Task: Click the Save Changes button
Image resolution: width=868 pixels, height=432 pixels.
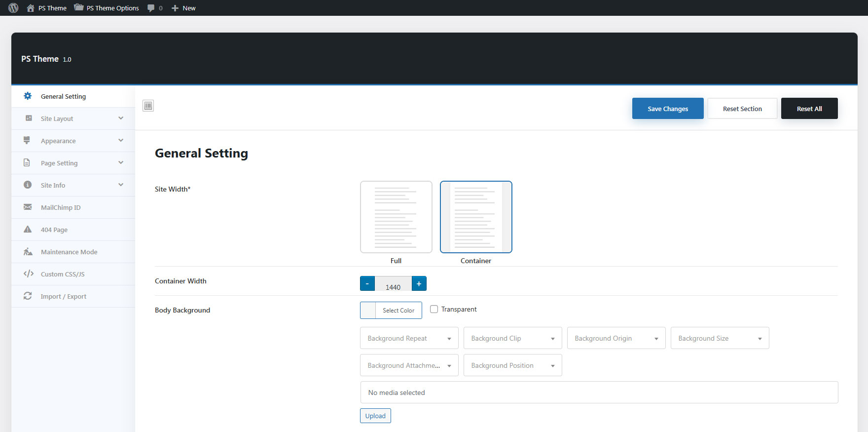Action: tap(668, 109)
